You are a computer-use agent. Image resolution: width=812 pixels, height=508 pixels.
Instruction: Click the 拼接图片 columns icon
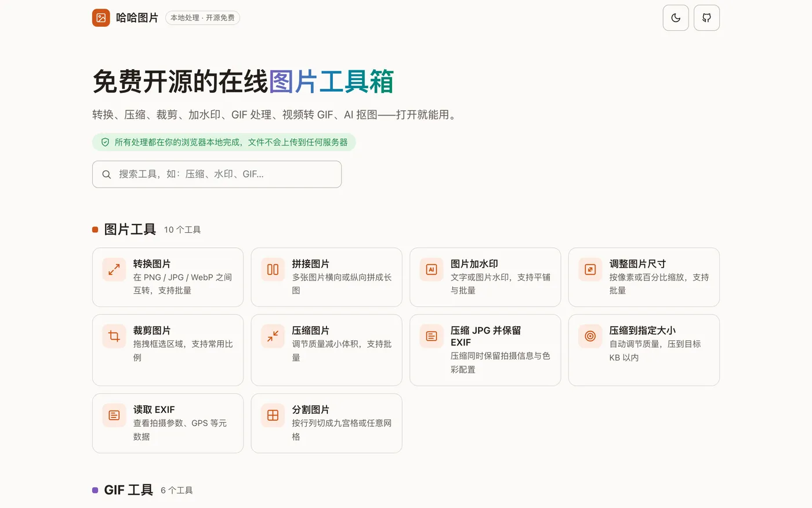click(273, 269)
